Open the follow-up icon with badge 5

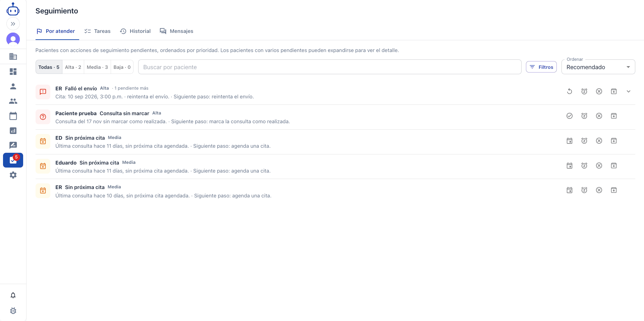pyautogui.click(x=13, y=160)
